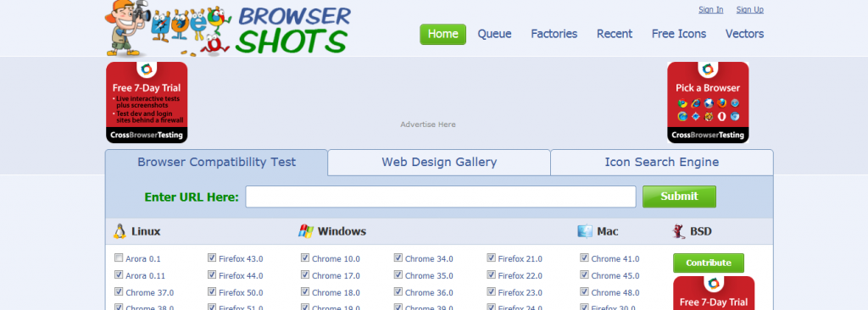The image size is (868, 310).
Task: Click the green Submit button
Action: (679, 197)
